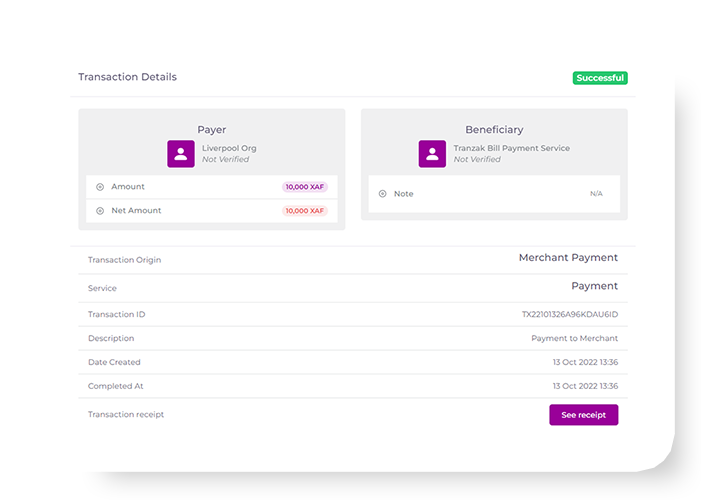
Task: Click the Liverpool Org payer name
Action: (x=229, y=148)
